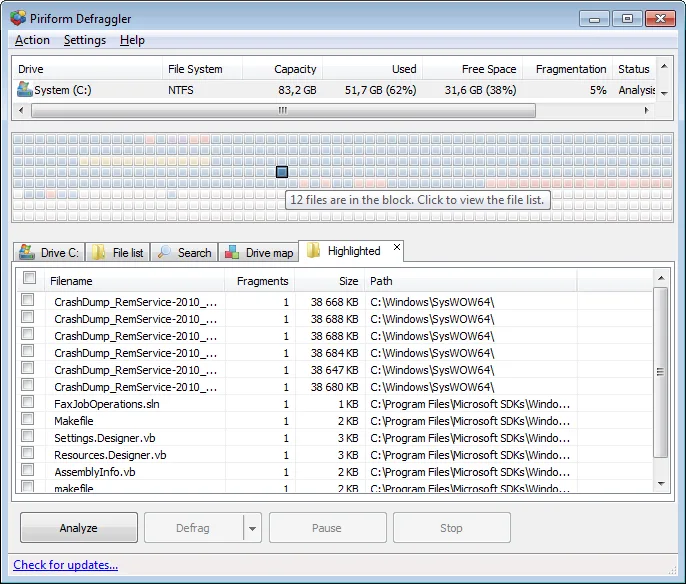Screen dimensions: 686x584
Task: Click the selected dark block in drive map
Action: (282, 172)
